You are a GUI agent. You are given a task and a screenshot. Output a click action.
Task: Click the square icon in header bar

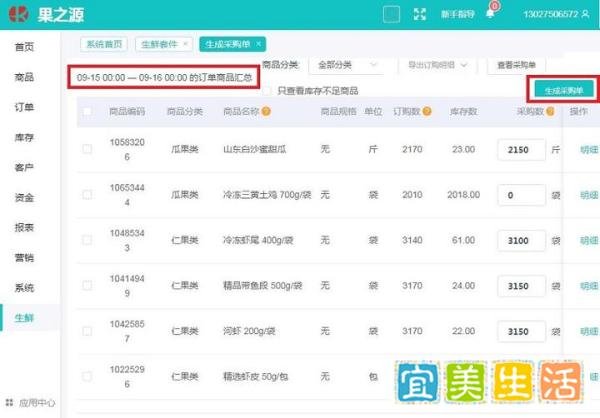tap(391, 15)
